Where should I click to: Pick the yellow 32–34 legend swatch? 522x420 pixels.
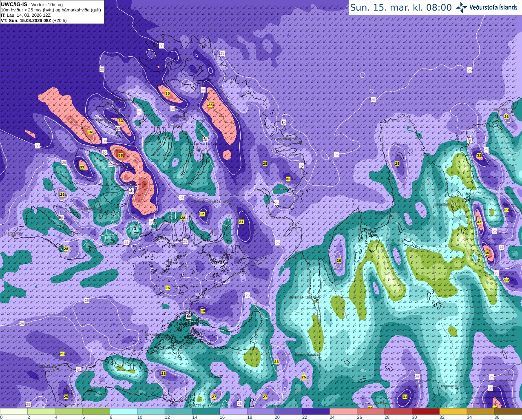pos(453,411)
